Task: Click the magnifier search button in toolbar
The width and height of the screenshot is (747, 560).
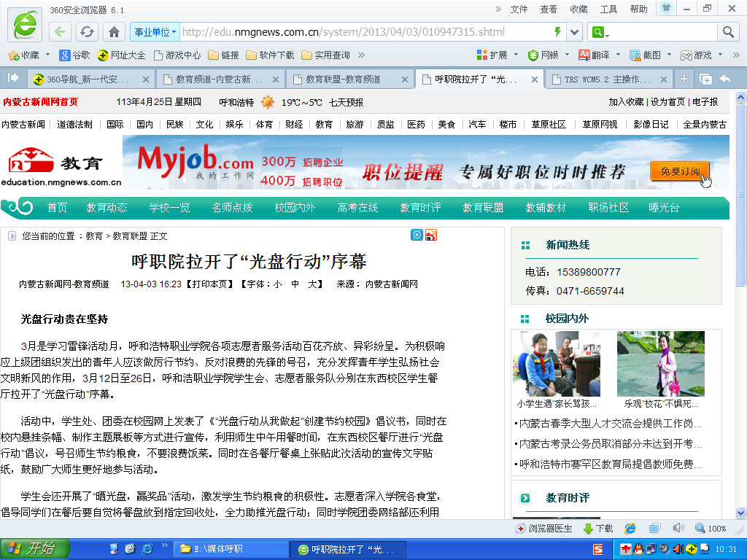Action: coord(728,32)
